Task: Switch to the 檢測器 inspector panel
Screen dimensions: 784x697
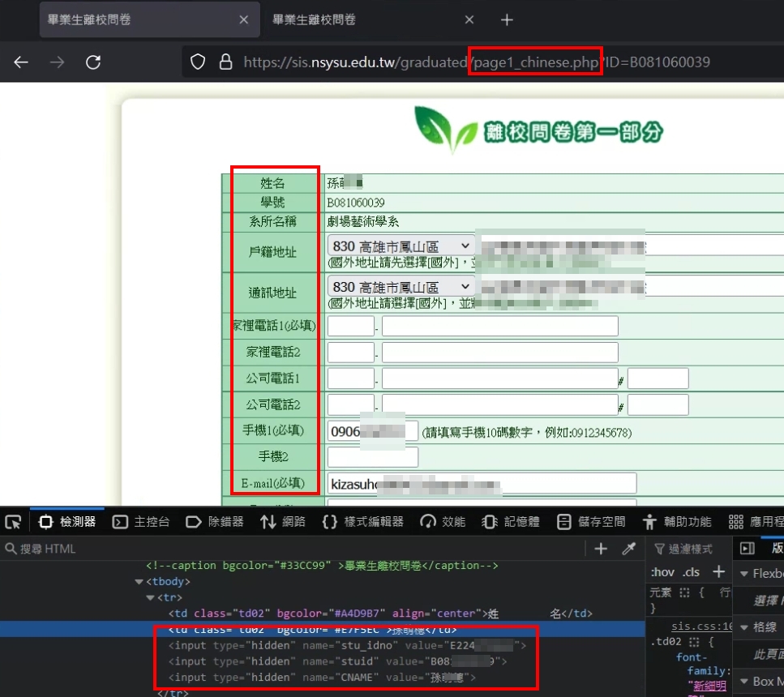Action: [67, 522]
